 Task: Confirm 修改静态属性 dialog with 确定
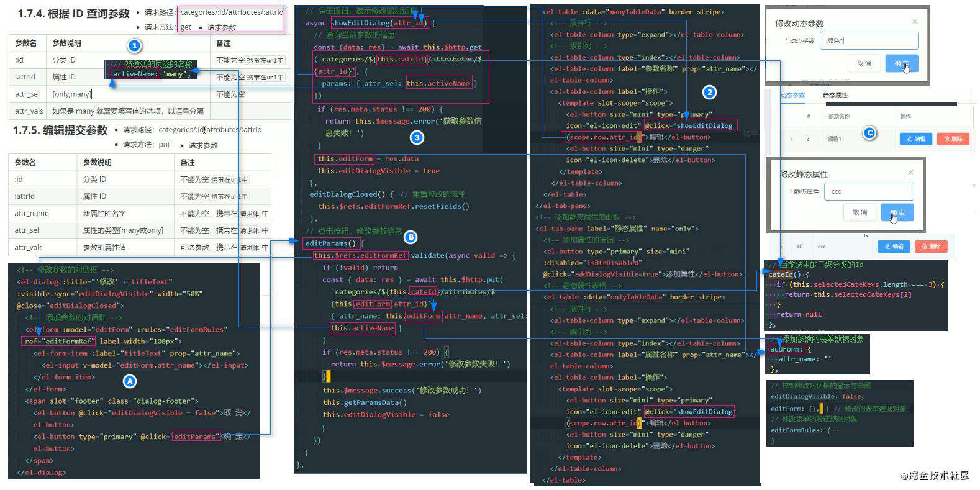pyautogui.click(x=897, y=212)
